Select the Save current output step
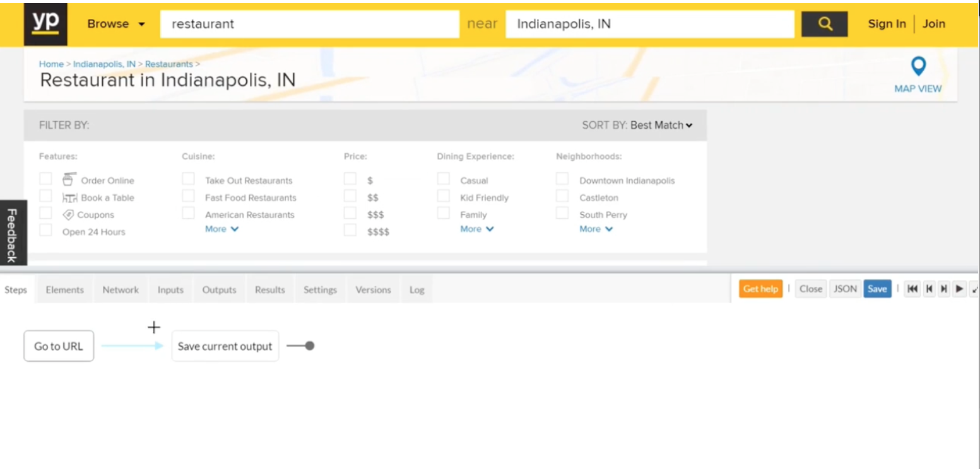 pyautogui.click(x=225, y=346)
